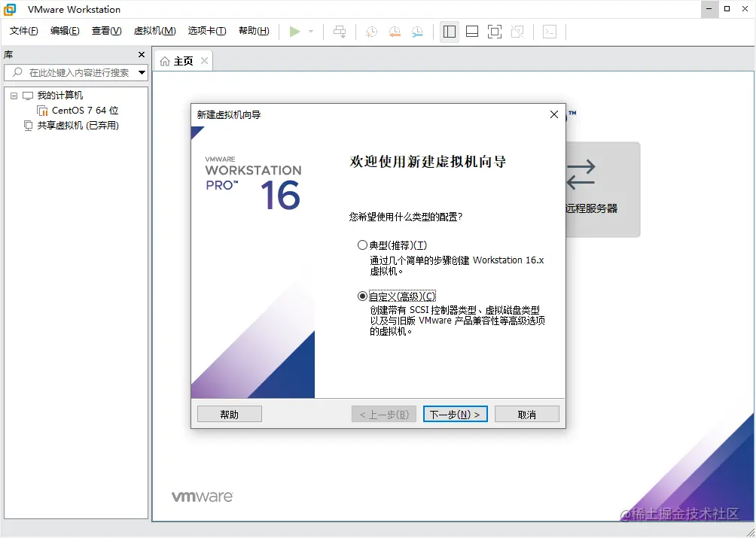Toggle the library sidebar view icon

coord(450,32)
